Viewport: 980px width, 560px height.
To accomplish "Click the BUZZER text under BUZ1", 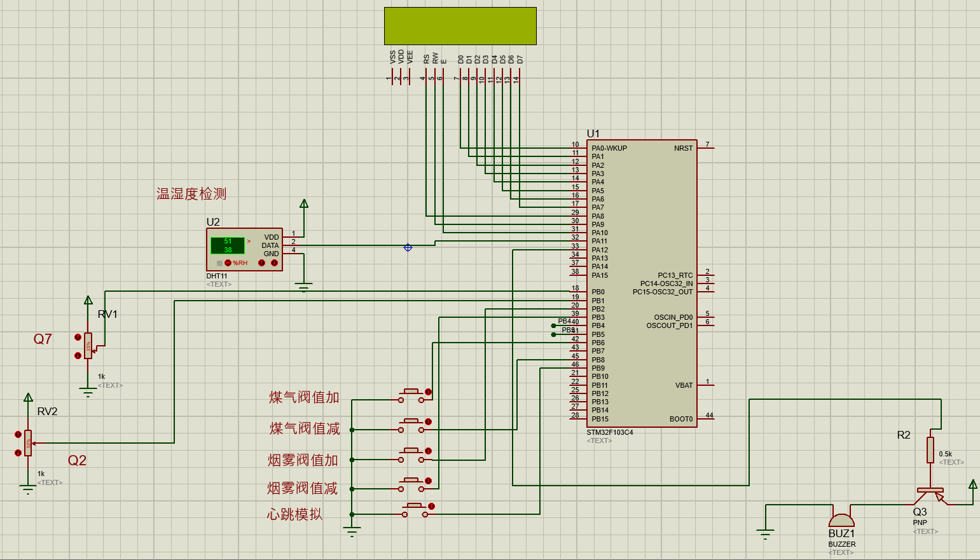I will click(842, 544).
